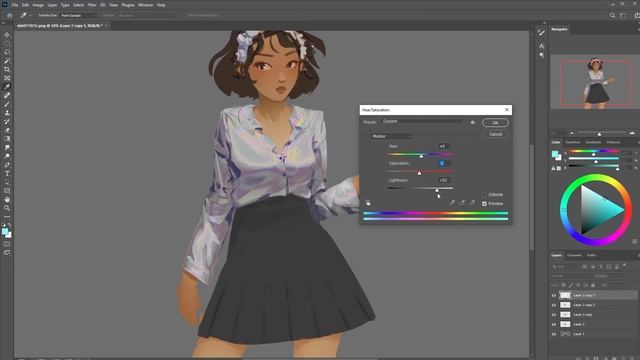Image resolution: width=640 pixels, height=360 pixels.
Task: Select the Zoom tool
Action: pyautogui.click(x=7, y=208)
